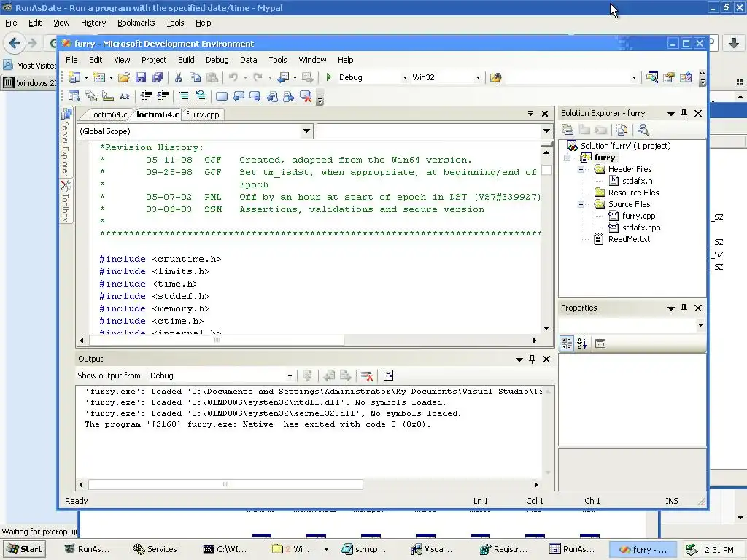Toggle Auto Hide pin on Solution Explorer
Screen dimensions: 747x560
684,113
